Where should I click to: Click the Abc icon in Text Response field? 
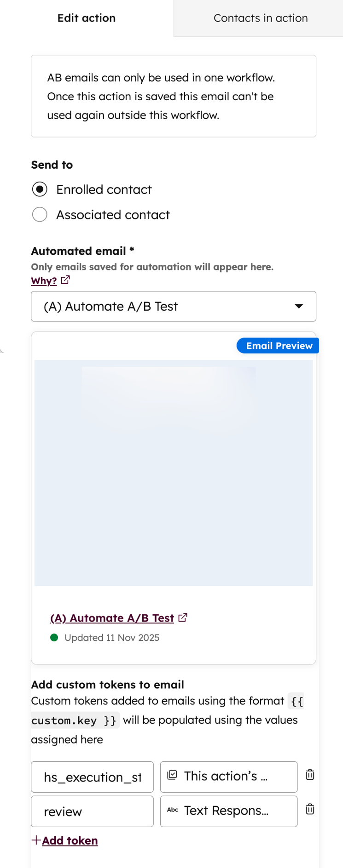173,810
